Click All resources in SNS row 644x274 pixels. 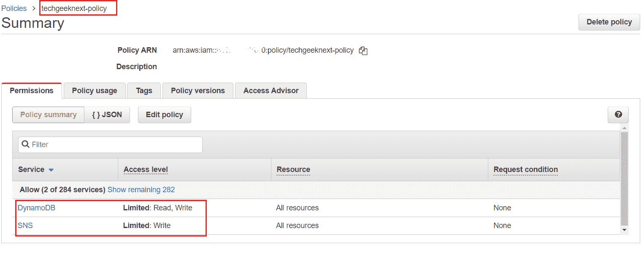click(x=297, y=226)
